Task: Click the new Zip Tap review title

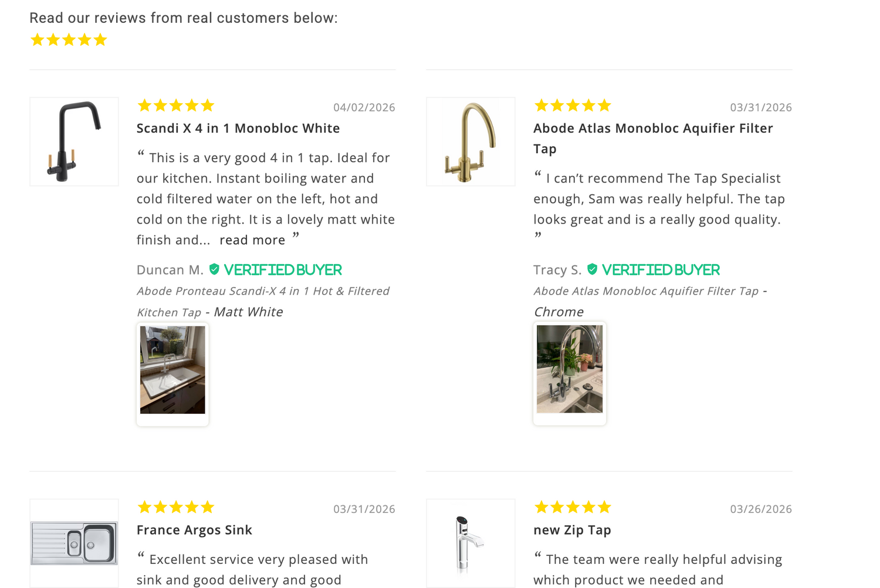Action: pos(572,530)
